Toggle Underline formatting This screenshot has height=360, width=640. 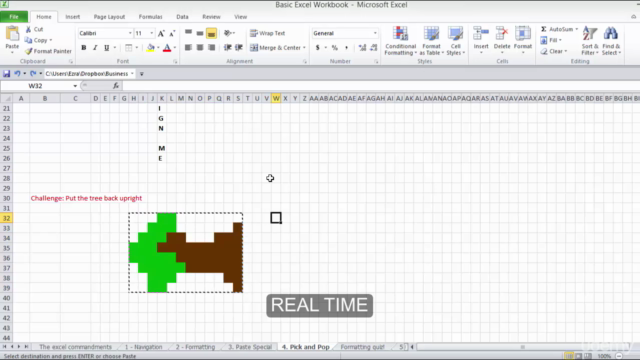[107, 48]
